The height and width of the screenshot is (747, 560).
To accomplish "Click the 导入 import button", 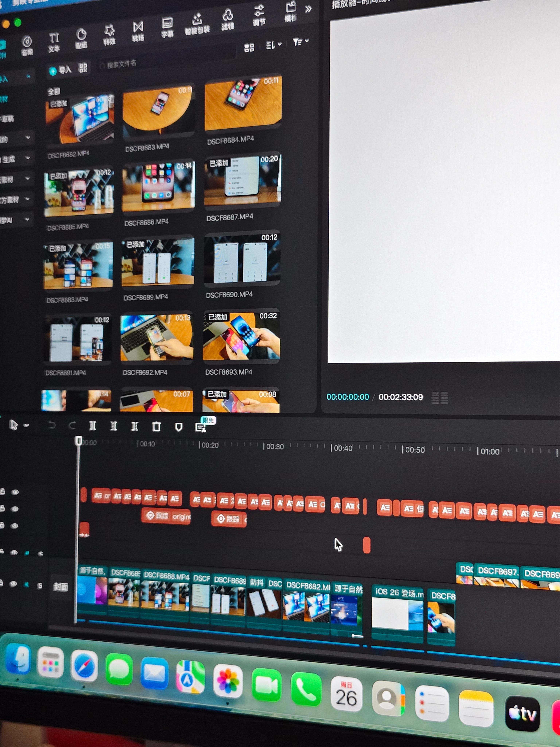I will 60,70.
